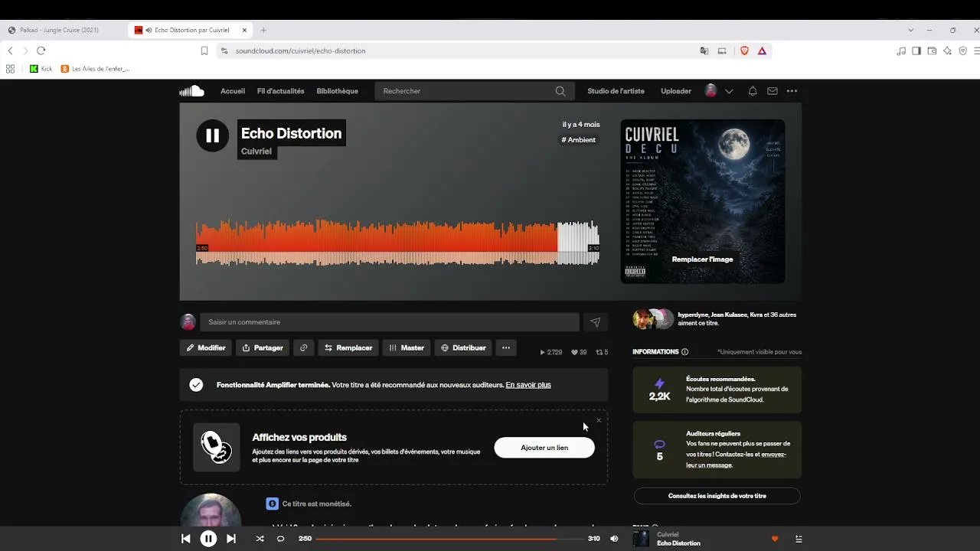Screen dimensions: 980x551
Task: Skip to next track in player bar
Action: click(230, 539)
